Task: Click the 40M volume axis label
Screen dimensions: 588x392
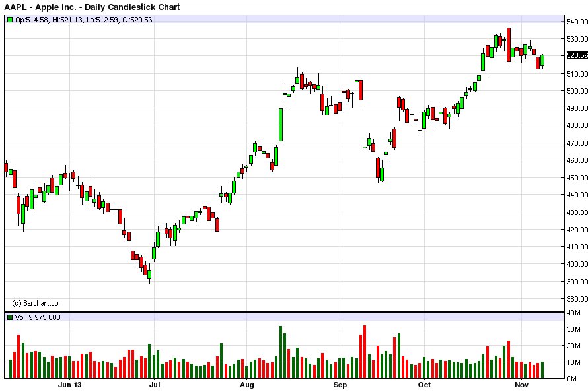Action: pos(573,313)
